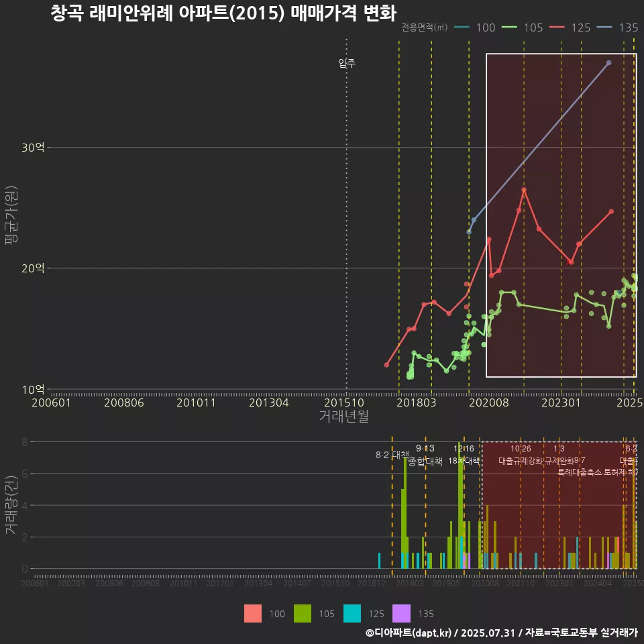Screen dimensions: 644x644
Task: Click the earliest red 125 data point
Action: [x=386, y=365]
